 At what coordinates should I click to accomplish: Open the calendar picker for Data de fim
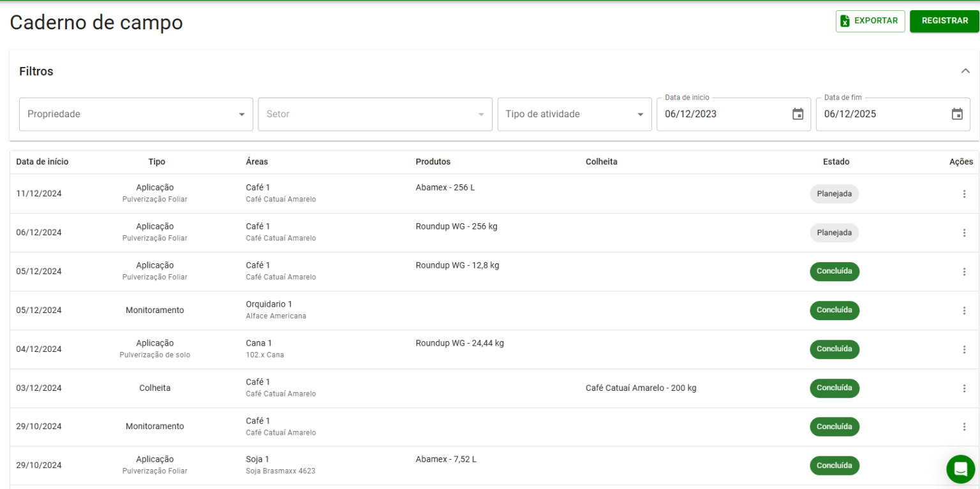(x=957, y=114)
